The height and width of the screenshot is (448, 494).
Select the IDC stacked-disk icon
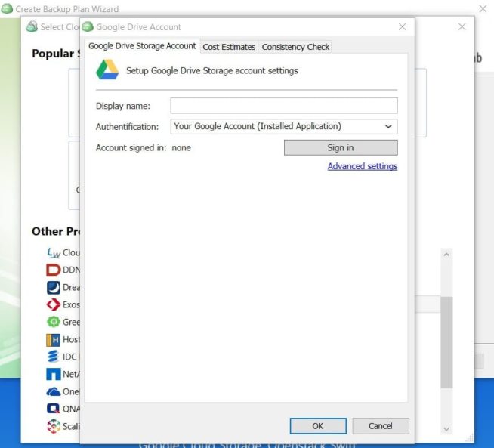[x=53, y=357]
